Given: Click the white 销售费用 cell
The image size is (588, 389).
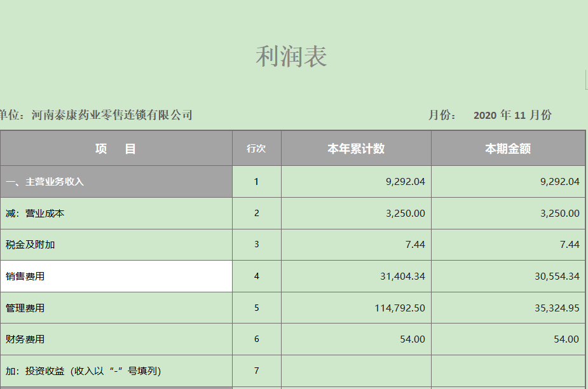Looking at the screenshot, I should [x=116, y=276].
